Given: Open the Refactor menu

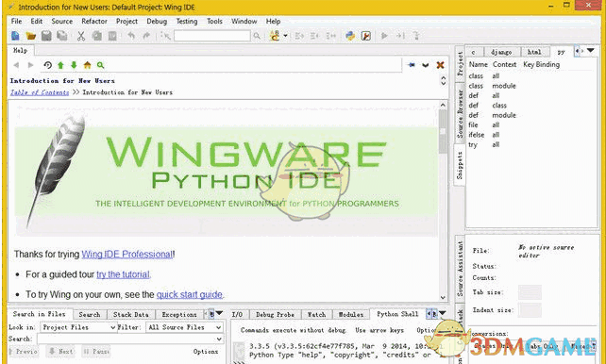Looking at the screenshot, I should 93,22.
